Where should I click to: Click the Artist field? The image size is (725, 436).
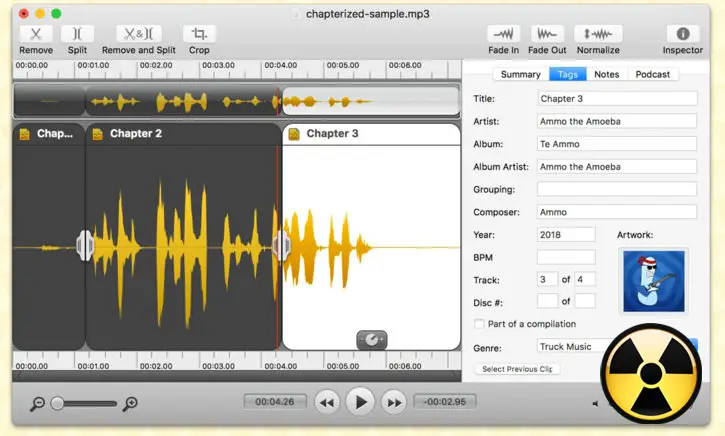[617, 121]
